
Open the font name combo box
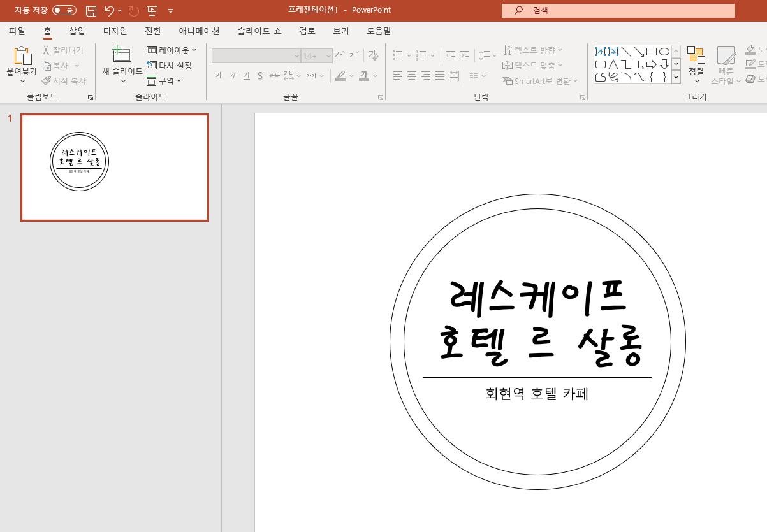click(x=256, y=56)
